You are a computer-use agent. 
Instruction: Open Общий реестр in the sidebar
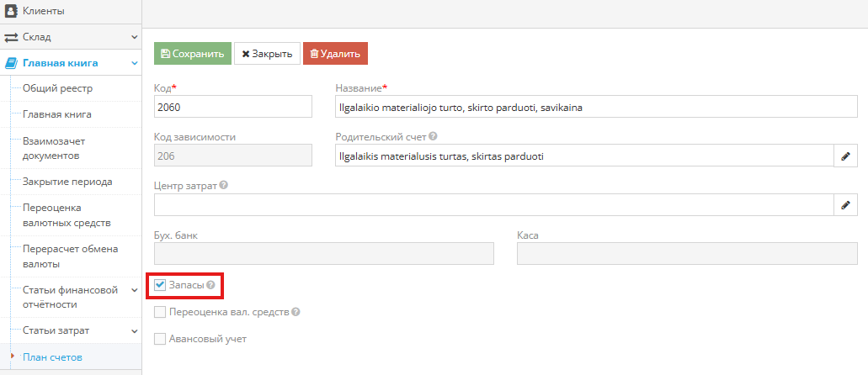(x=57, y=87)
